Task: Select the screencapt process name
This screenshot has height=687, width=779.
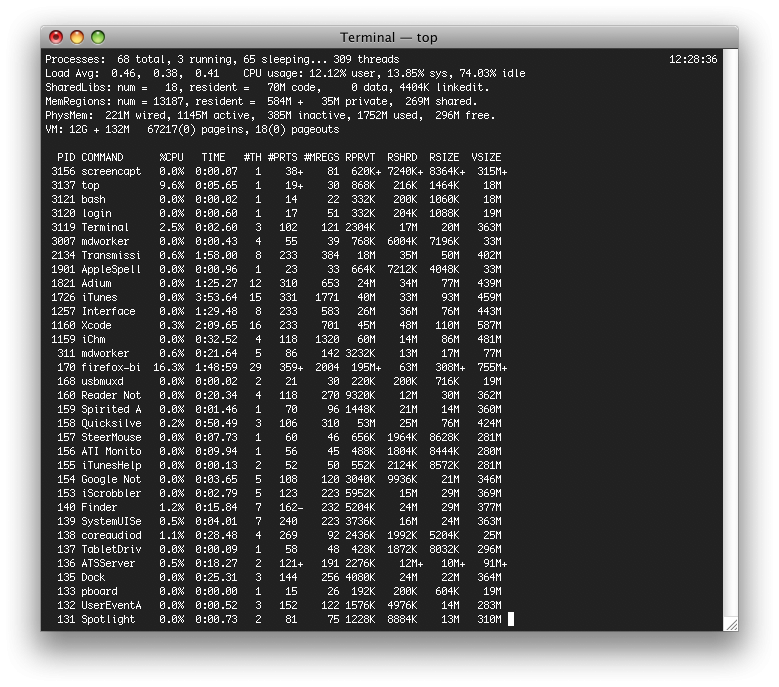Action: point(111,171)
